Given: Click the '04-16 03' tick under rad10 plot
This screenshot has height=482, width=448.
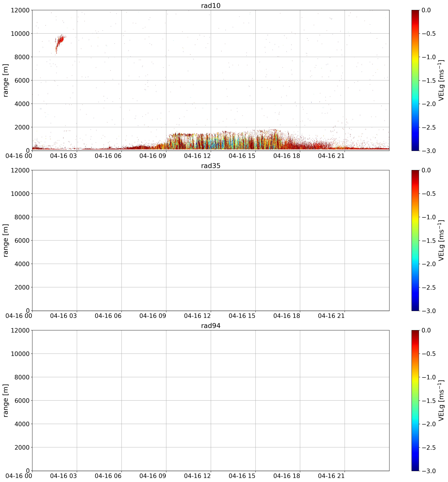Looking at the screenshot, I should 63,156.
